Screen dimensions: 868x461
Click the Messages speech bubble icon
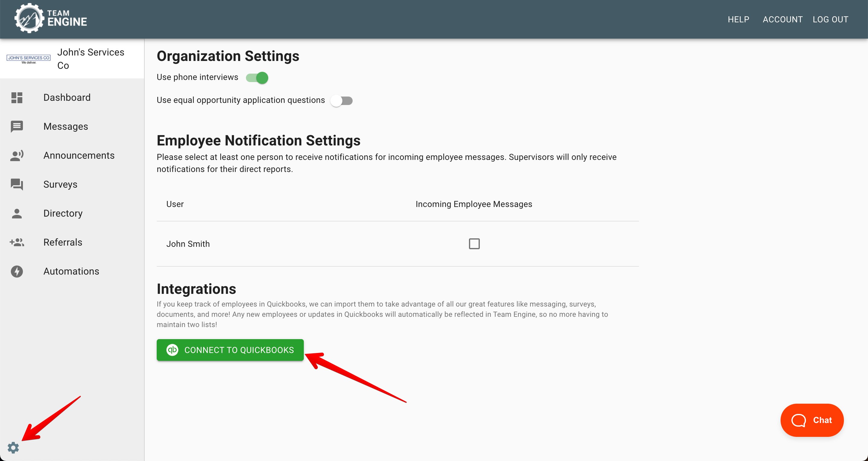point(17,126)
